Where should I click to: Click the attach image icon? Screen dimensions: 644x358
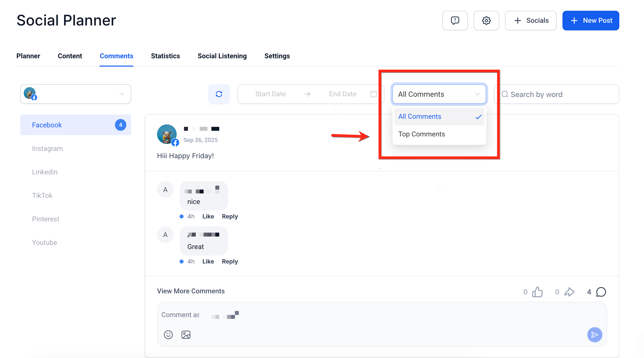(186, 334)
